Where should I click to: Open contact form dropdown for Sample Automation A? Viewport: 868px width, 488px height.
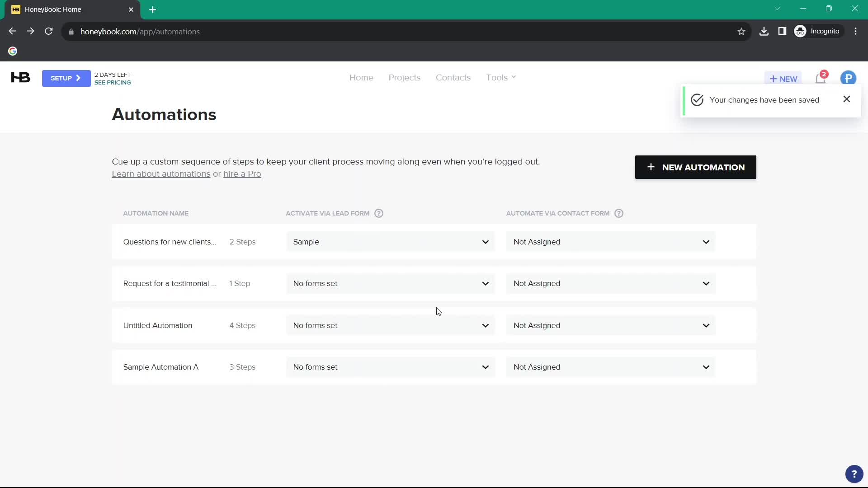click(611, 367)
